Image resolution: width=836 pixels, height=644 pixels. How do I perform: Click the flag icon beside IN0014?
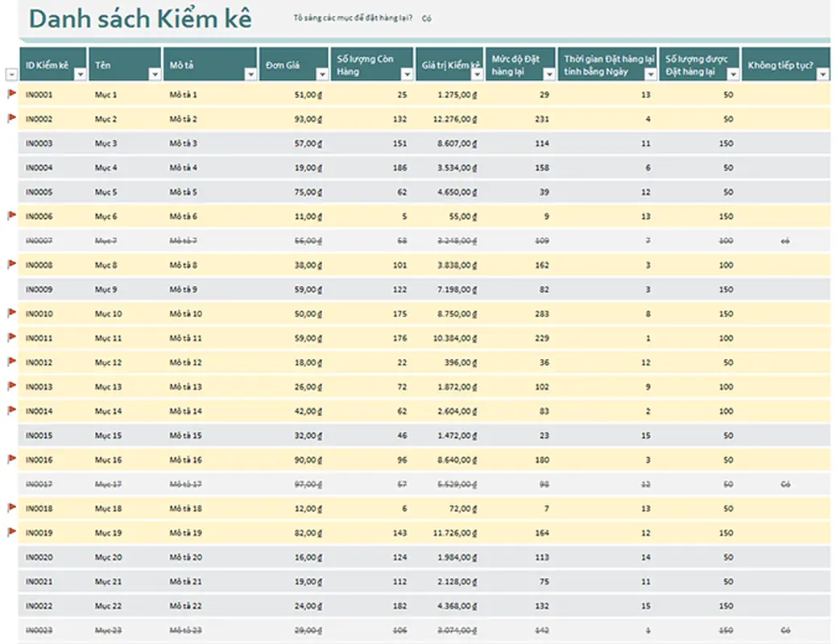pyautogui.click(x=11, y=410)
